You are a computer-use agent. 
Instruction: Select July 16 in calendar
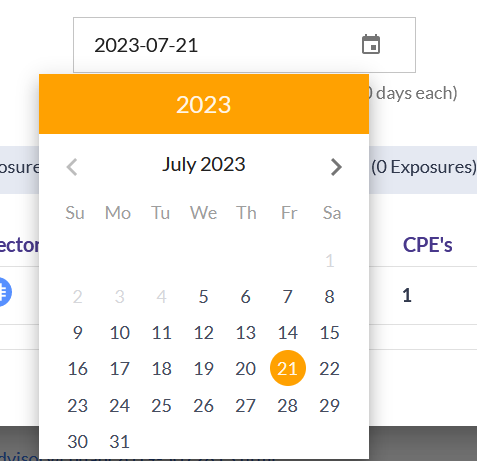click(x=77, y=368)
